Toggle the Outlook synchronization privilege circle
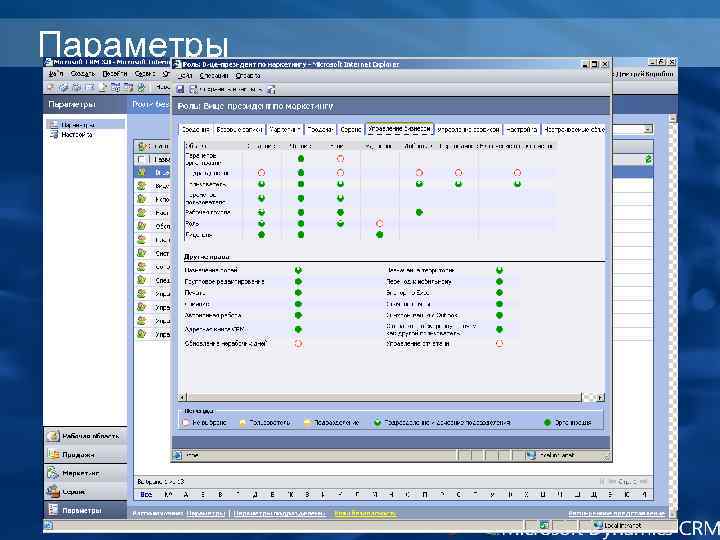The image size is (720, 540). 500,315
